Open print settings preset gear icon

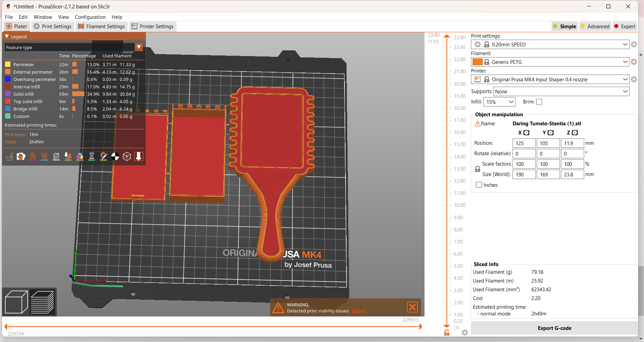tap(634, 44)
